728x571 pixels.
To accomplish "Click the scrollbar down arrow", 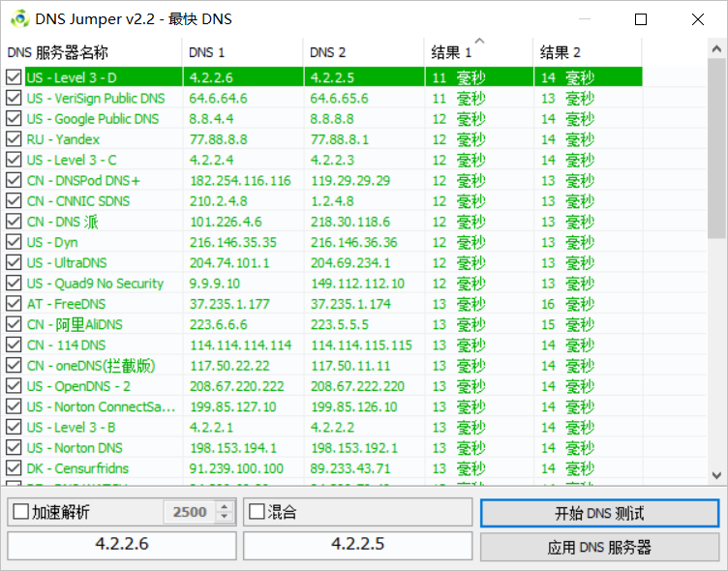I will coord(716,475).
